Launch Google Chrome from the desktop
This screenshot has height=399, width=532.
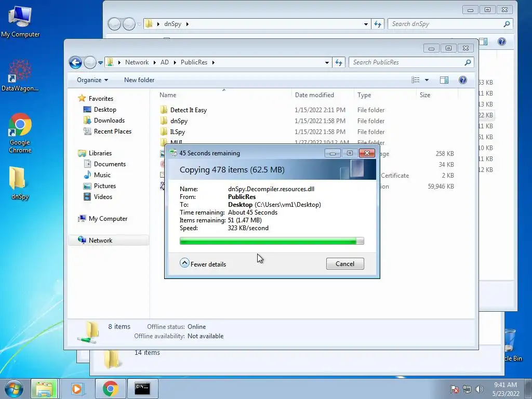20,133
